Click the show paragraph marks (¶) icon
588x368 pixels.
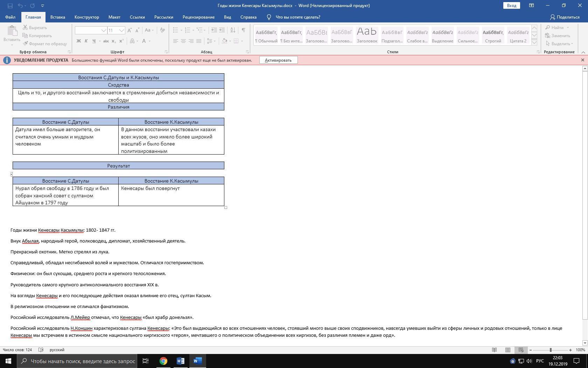pyautogui.click(x=243, y=30)
